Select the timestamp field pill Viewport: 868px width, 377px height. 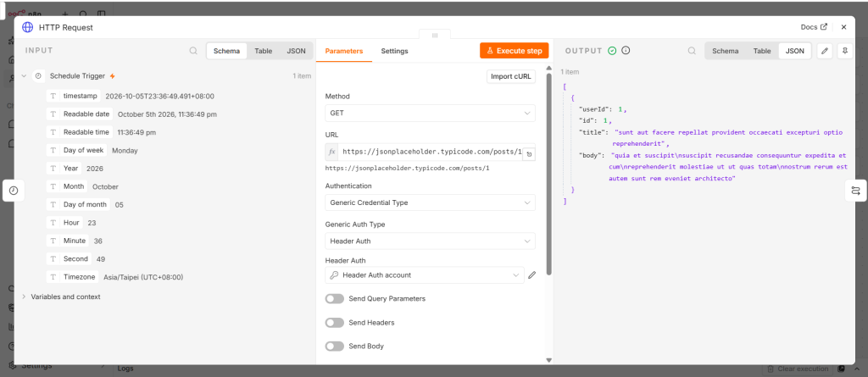pos(74,96)
